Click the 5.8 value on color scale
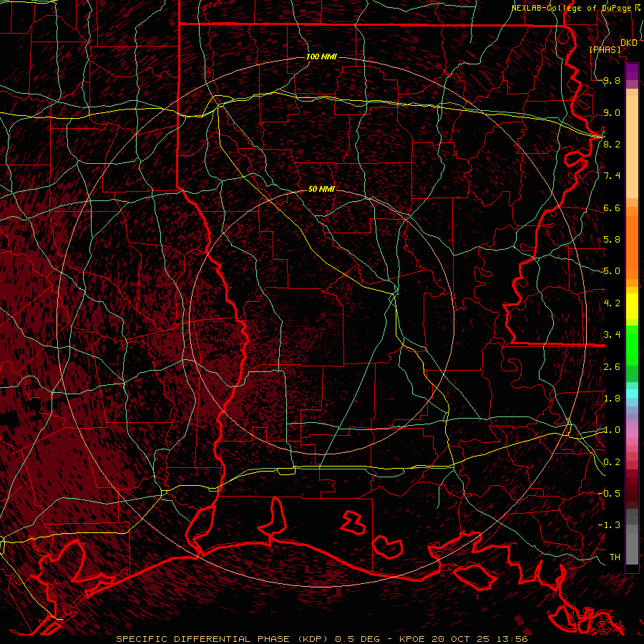This screenshot has height=644, width=644. 612,240
